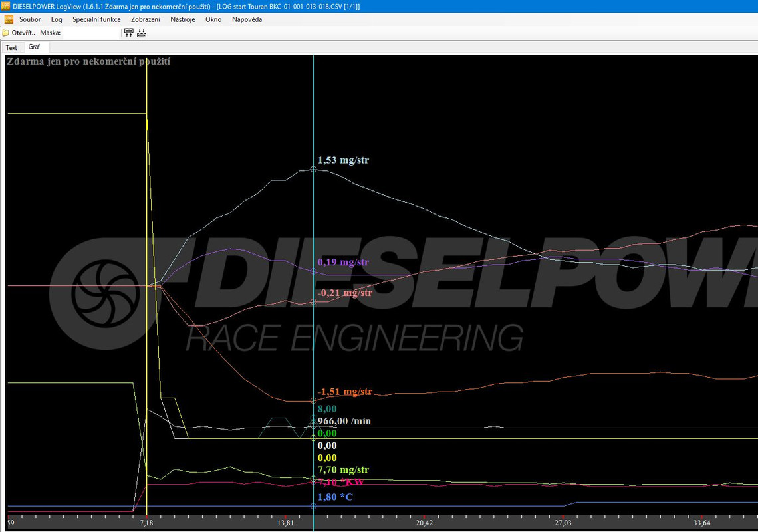758x532 pixels.
Task: Click the 7,18 time axis label
Action: [x=146, y=523]
